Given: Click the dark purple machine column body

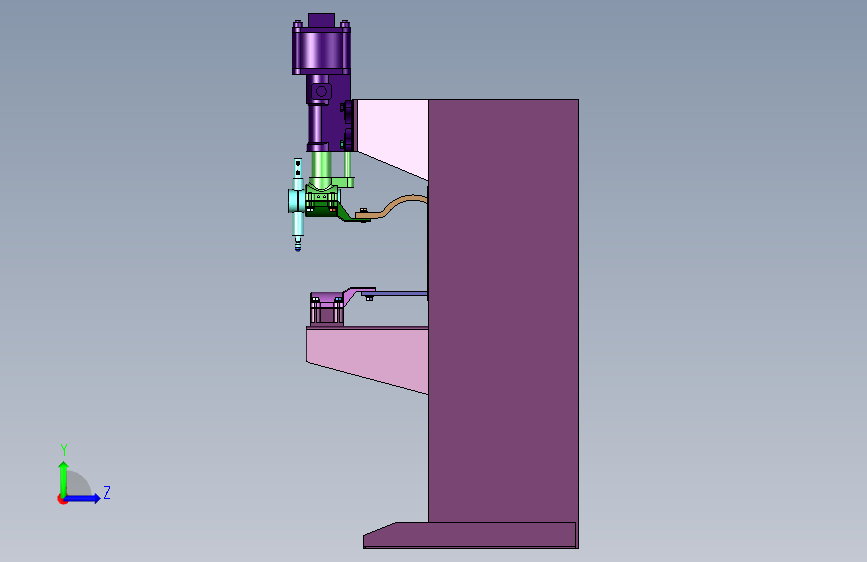Looking at the screenshot, I should tap(503, 310).
